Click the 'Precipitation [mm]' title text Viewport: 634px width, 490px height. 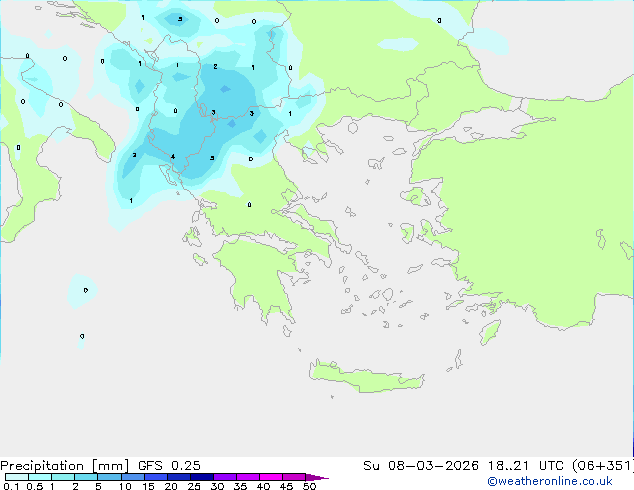pyautogui.click(x=65, y=466)
